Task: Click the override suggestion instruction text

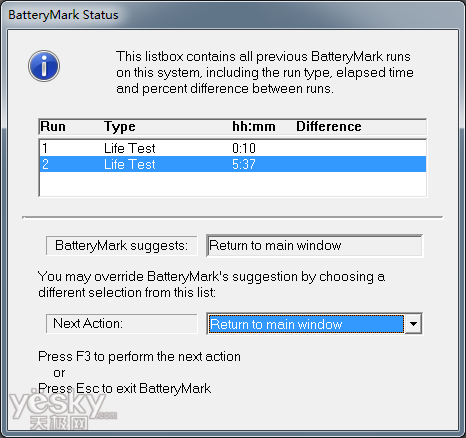Action: coord(211,284)
